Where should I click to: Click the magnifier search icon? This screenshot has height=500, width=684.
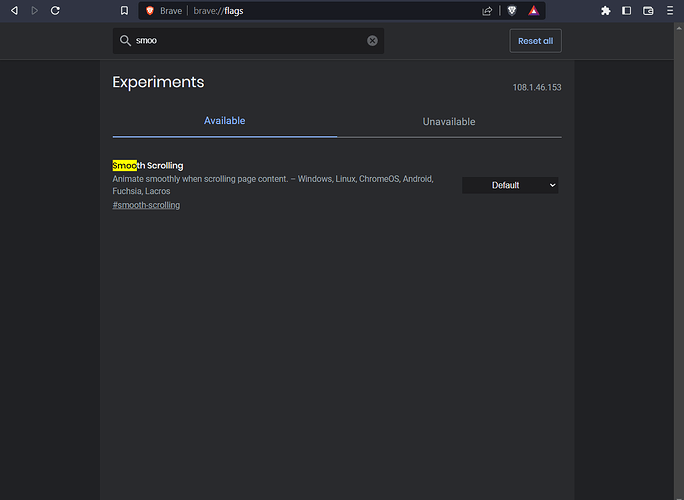(125, 41)
